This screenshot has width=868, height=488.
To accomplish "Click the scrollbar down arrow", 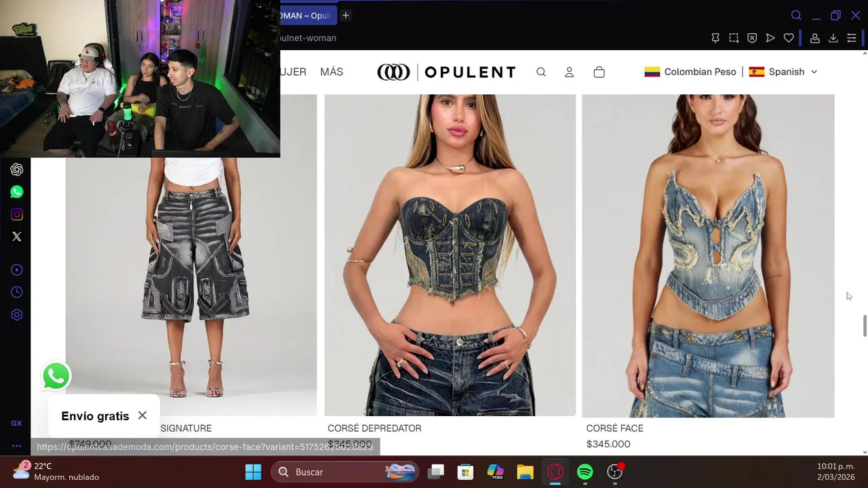I will 865,452.
